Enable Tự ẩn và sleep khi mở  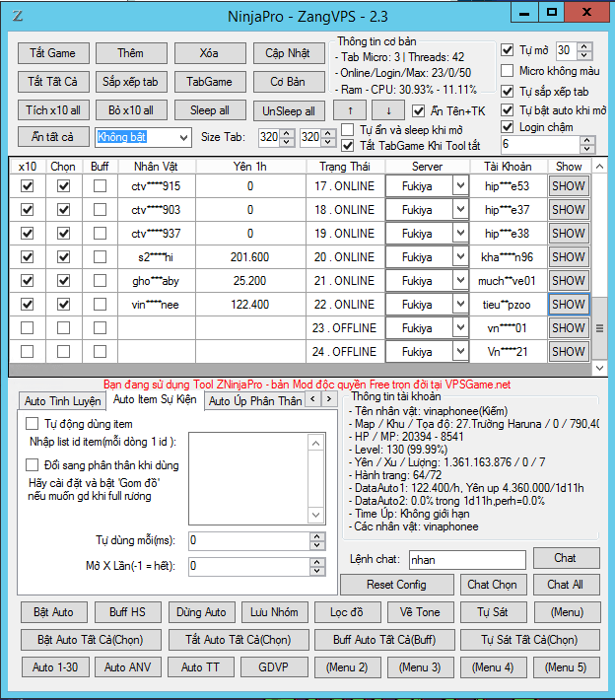[x=347, y=130]
